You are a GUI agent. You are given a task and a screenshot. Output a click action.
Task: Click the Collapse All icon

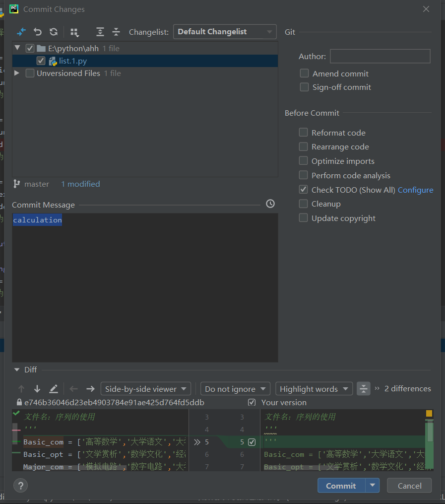point(116,32)
